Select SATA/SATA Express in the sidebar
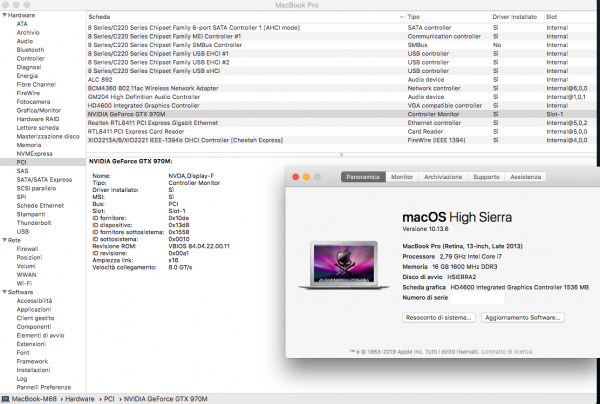Viewport: 600px width, 404px height. click(44, 179)
